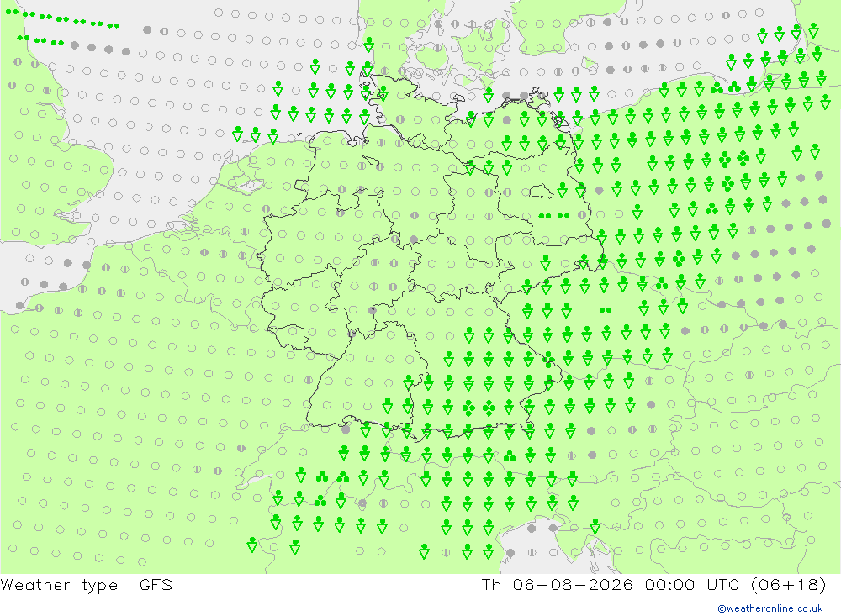Click the "Weather type GFS" caption
841x616 pixels.
[x=87, y=585]
